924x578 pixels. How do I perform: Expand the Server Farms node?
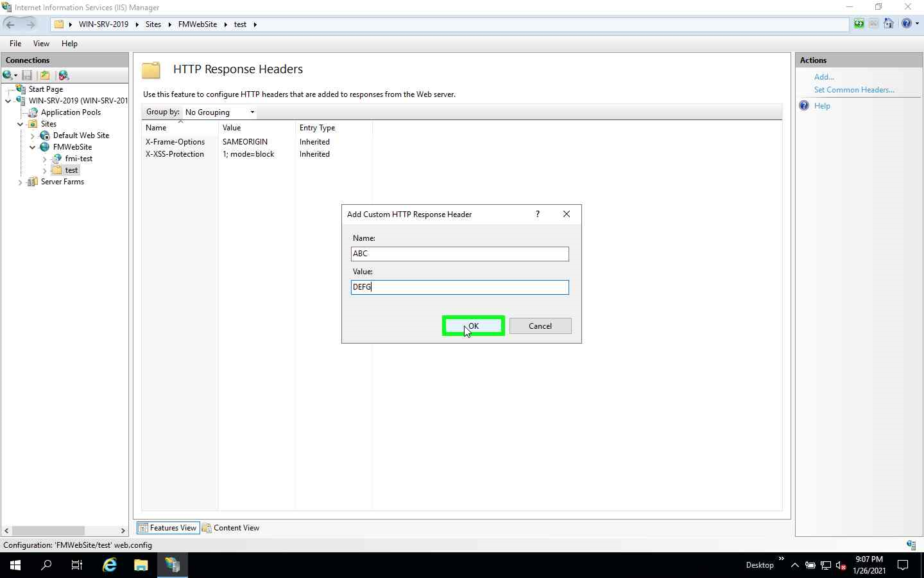coord(20,182)
